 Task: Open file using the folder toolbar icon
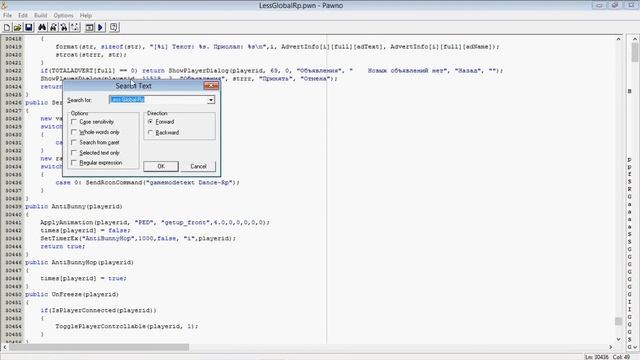click(18, 27)
